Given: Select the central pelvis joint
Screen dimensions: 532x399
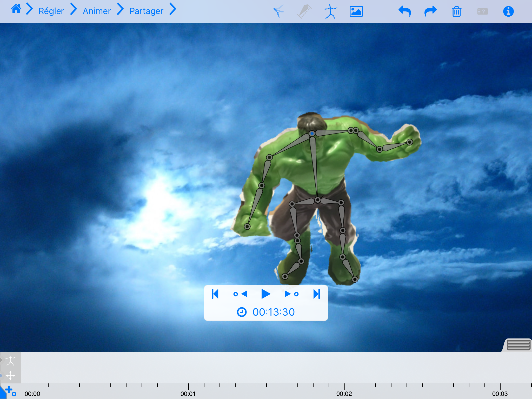Looking at the screenshot, I should (x=318, y=200).
